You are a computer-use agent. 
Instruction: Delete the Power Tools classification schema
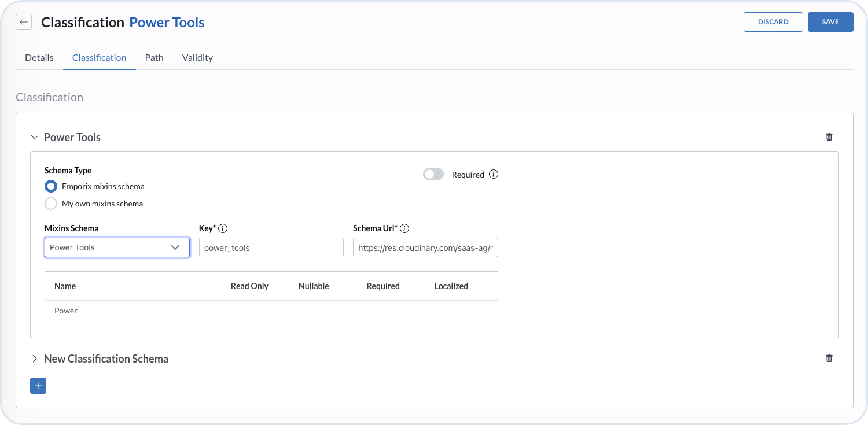(x=829, y=137)
